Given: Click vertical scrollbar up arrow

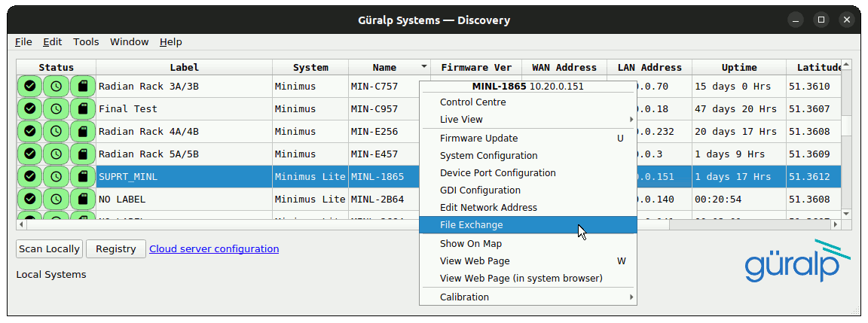Looking at the screenshot, I should tap(846, 64).
